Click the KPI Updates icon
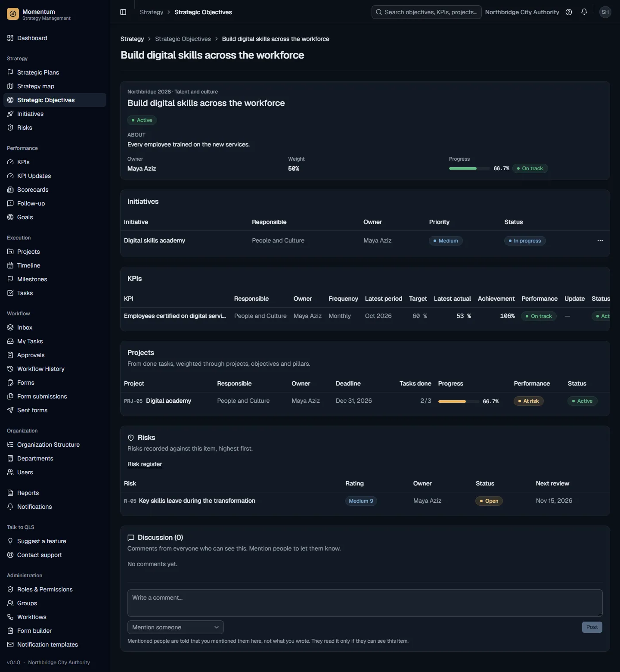 pos(10,176)
